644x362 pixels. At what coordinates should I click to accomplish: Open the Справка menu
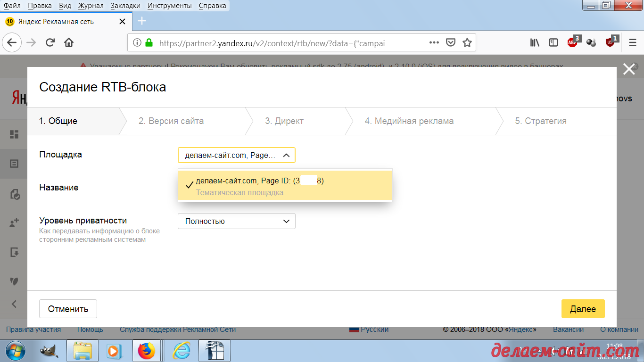click(212, 6)
